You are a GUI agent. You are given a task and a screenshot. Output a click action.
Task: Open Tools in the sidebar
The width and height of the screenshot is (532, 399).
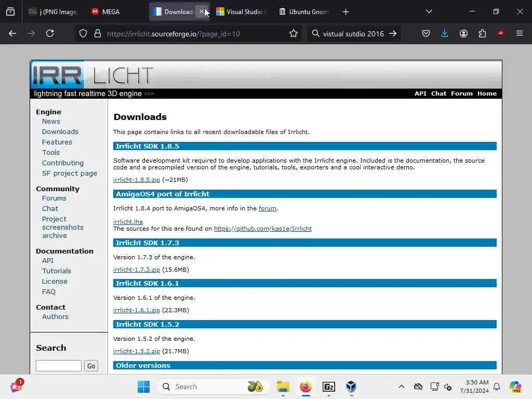(50, 152)
